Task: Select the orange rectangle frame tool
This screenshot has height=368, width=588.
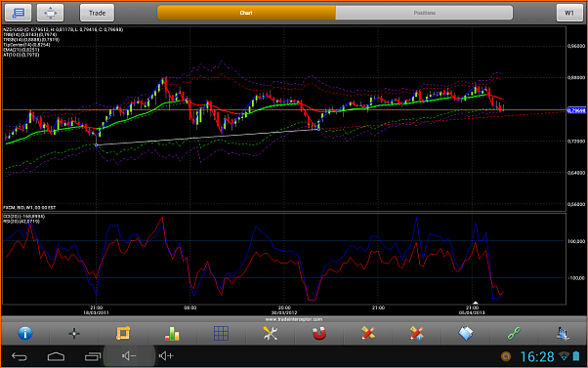Action: [123, 333]
